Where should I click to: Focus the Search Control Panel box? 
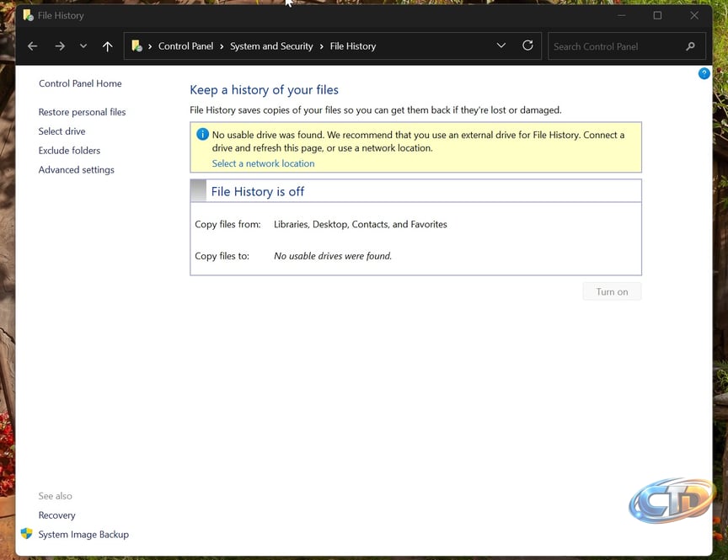tap(626, 46)
